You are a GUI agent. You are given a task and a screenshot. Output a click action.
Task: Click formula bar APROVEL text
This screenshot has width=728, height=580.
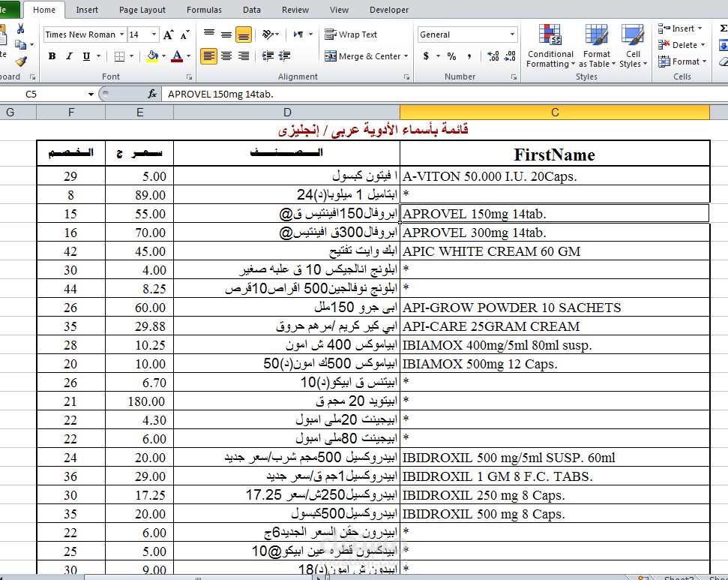[220, 95]
